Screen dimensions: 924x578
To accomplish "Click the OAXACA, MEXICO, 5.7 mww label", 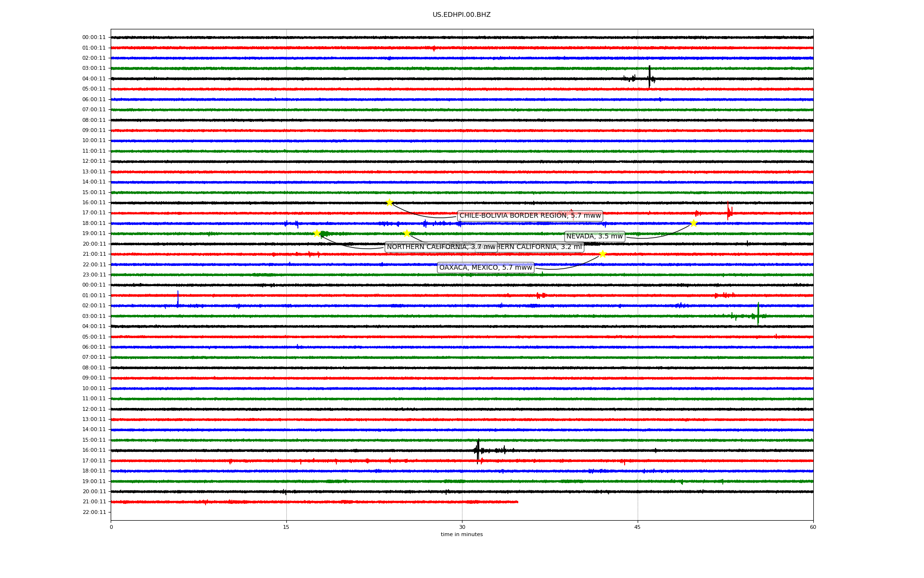I will (486, 268).
